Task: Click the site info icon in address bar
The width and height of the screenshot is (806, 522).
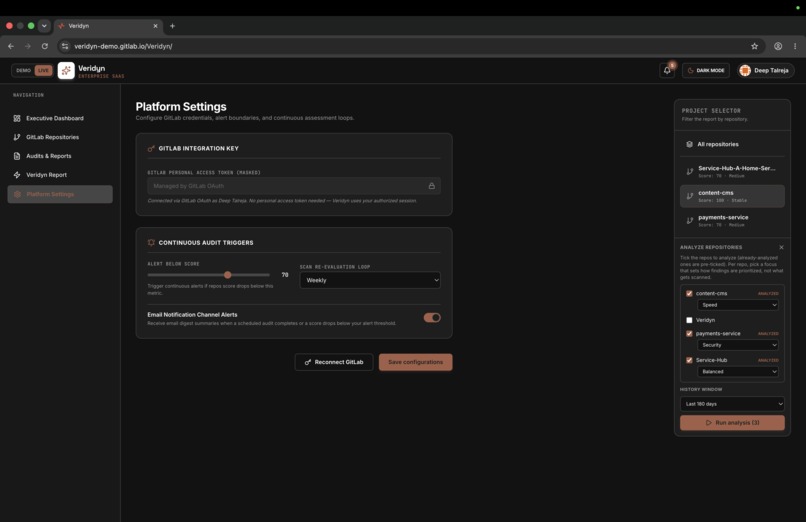Action: click(x=65, y=46)
